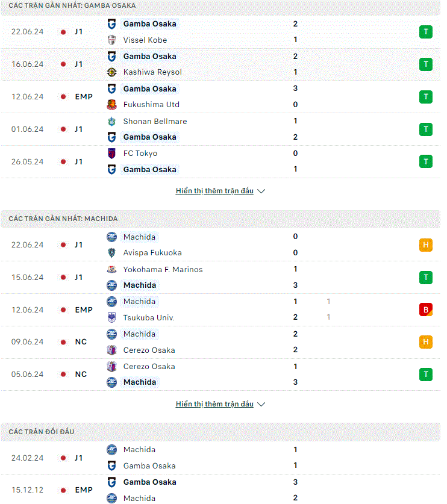Click the red B loss badge for Tsukuba match
447x504 pixels.
click(426, 310)
